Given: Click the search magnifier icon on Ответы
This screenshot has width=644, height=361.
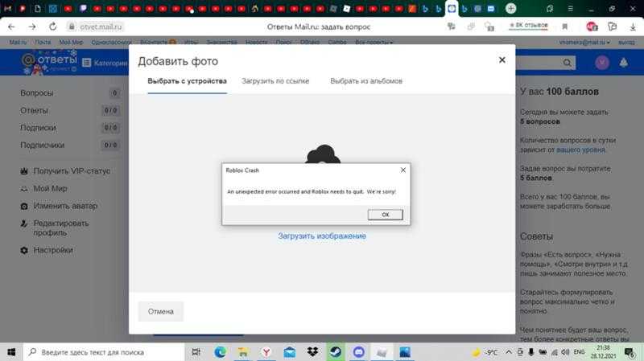Looking at the screenshot, I should (568, 63).
